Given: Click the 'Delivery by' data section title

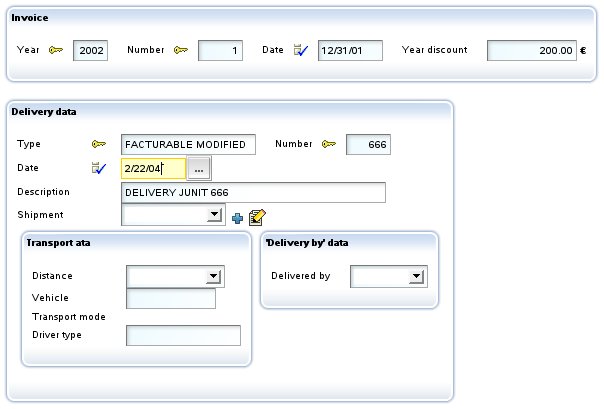Looking at the screenshot, I should [x=307, y=243].
